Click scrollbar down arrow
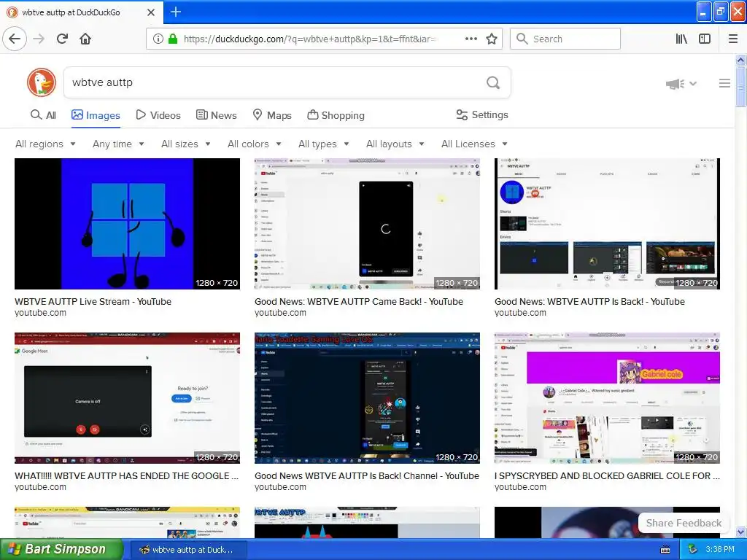 point(740,532)
